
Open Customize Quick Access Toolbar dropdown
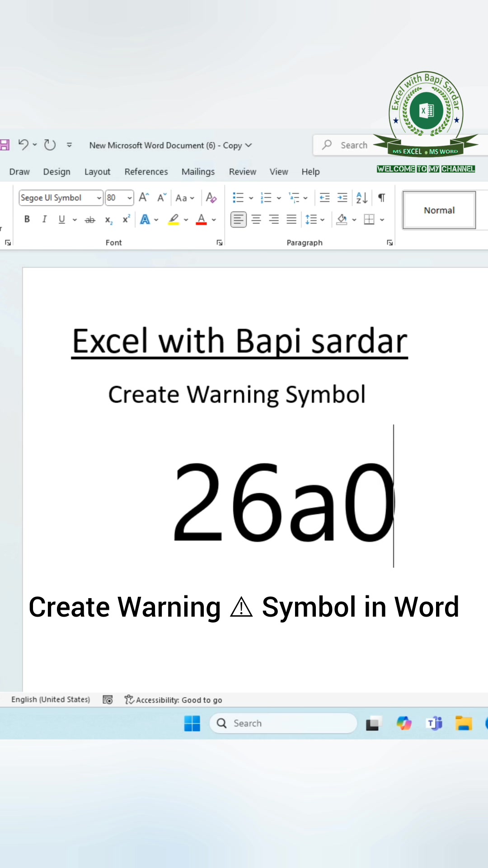[69, 145]
